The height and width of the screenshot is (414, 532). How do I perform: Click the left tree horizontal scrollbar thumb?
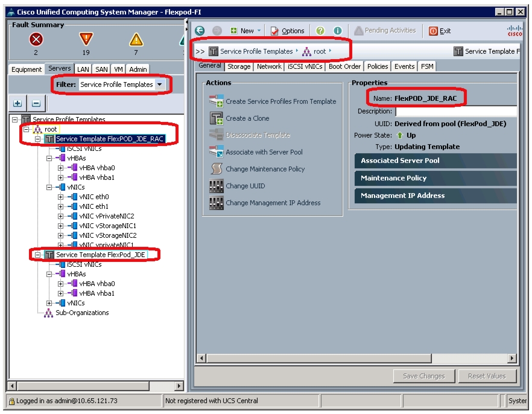click(83, 386)
